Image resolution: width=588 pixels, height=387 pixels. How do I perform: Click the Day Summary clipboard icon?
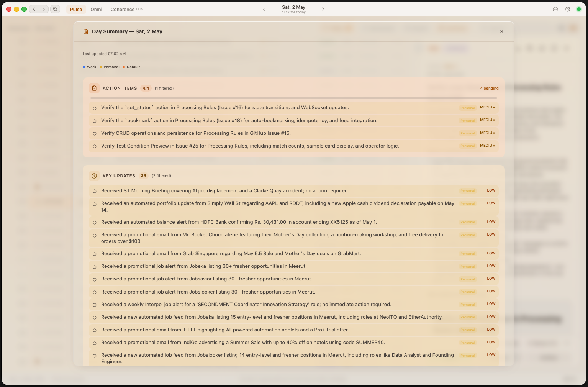pyautogui.click(x=86, y=31)
